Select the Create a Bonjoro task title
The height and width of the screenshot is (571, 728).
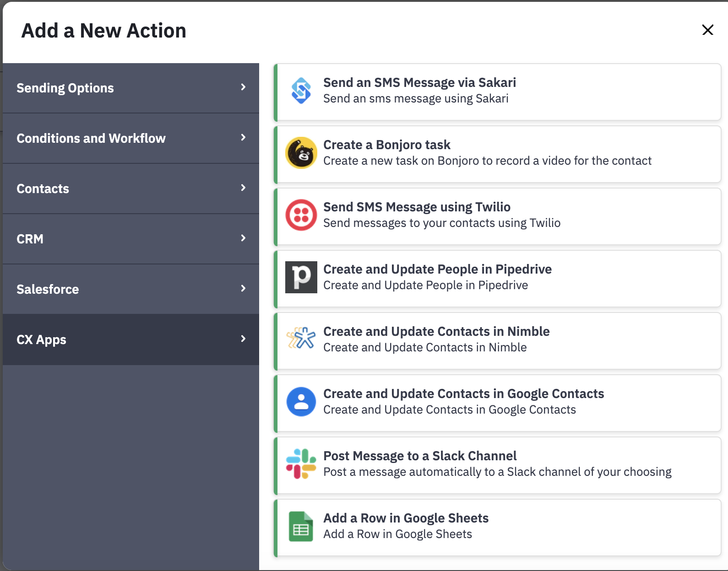tap(387, 145)
